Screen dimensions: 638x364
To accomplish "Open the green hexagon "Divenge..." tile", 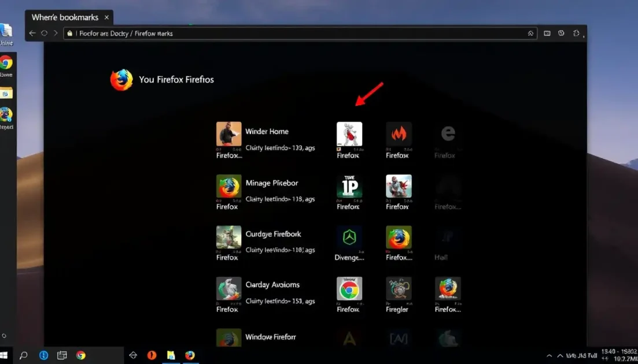I will (x=349, y=237).
